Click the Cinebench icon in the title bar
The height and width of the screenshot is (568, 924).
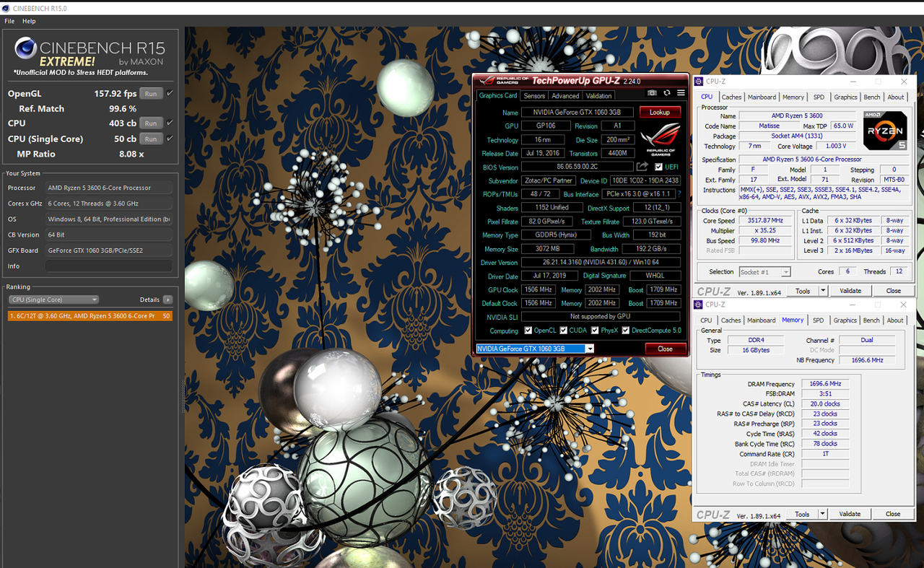pyautogui.click(x=6, y=8)
